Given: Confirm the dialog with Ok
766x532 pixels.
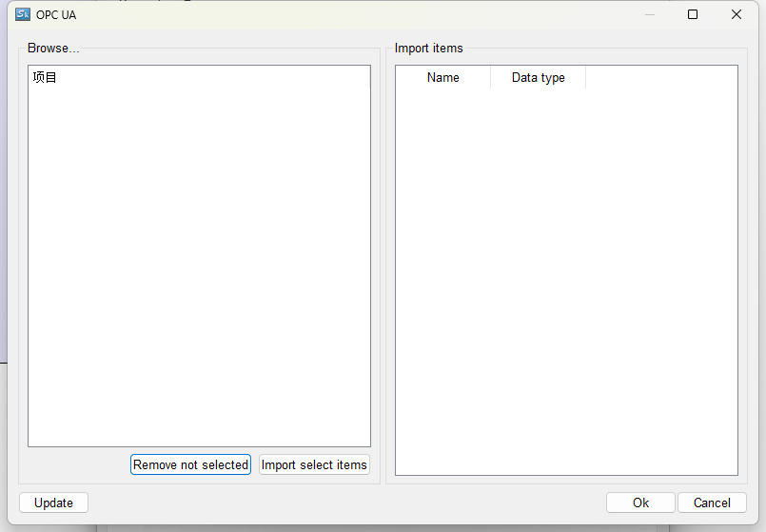Looking at the screenshot, I should pyautogui.click(x=640, y=502).
